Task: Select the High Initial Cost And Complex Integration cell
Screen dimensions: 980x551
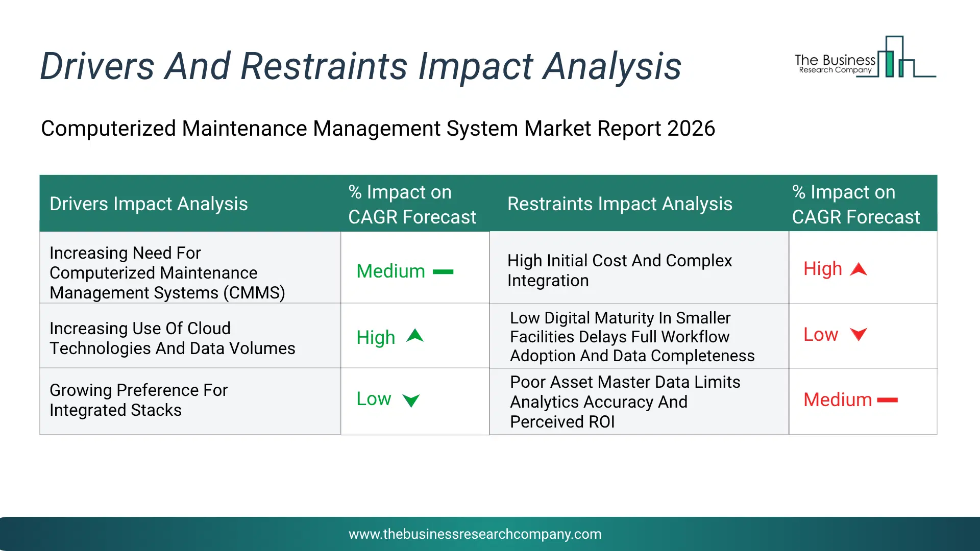Action: pos(639,268)
